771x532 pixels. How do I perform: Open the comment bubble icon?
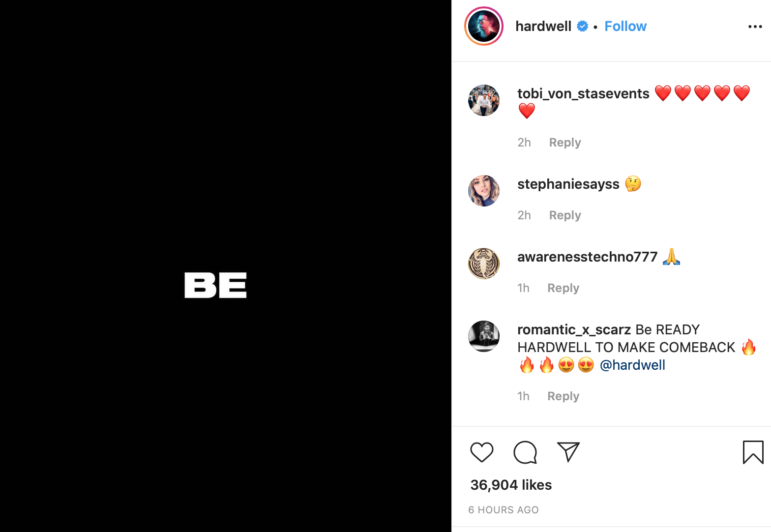pyautogui.click(x=525, y=452)
